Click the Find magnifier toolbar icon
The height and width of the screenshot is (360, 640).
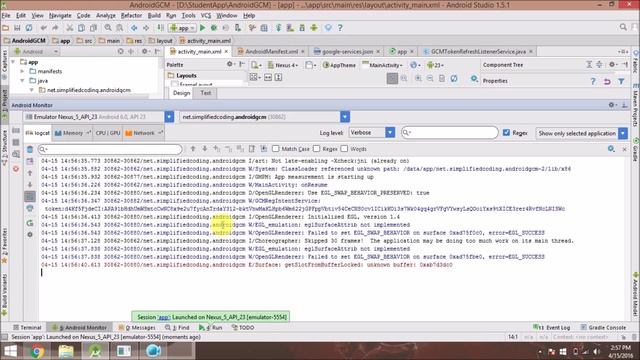coord(108,28)
